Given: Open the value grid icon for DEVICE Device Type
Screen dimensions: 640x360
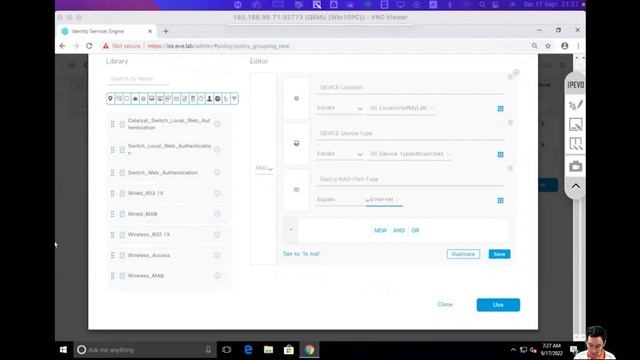Looking at the screenshot, I should coord(500,155).
